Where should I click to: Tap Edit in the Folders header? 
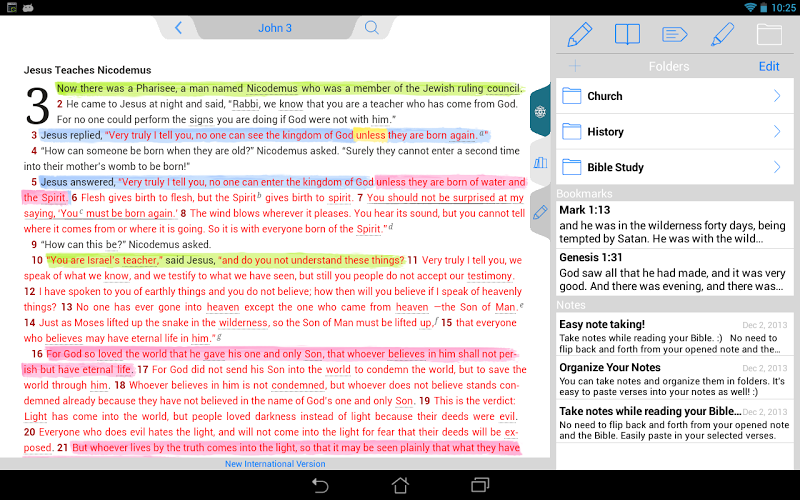coord(768,66)
